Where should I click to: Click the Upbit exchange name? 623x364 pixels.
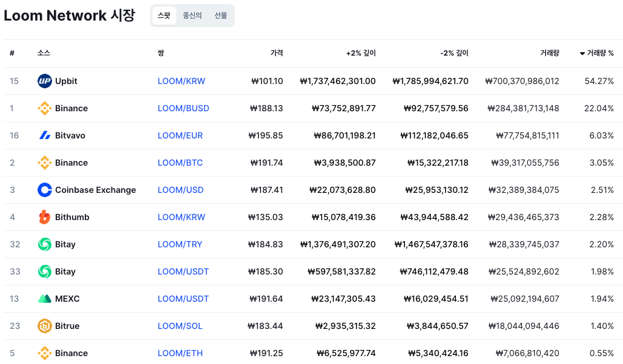pos(66,81)
